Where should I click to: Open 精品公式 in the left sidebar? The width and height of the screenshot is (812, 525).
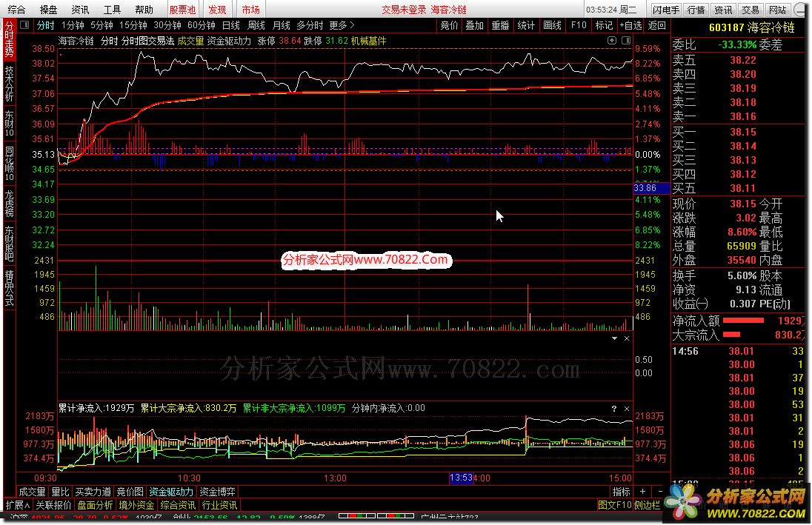[10, 288]
